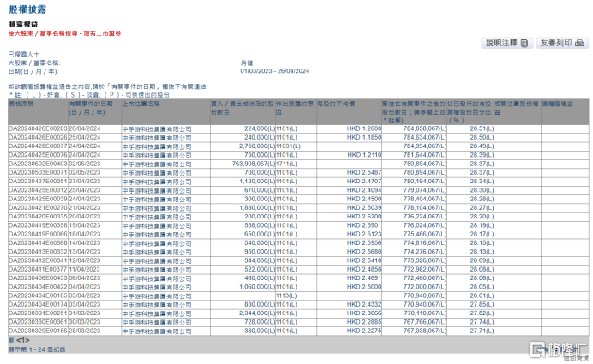The image size is (593, 364).
Task: Select reason code 1113(L)
Action: coord(287,295)
